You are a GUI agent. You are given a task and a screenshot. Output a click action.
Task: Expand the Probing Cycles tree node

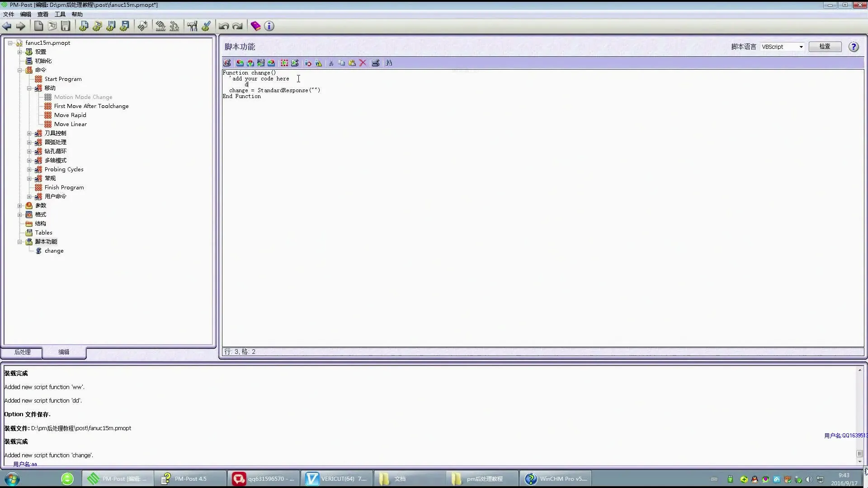(29, 169)
